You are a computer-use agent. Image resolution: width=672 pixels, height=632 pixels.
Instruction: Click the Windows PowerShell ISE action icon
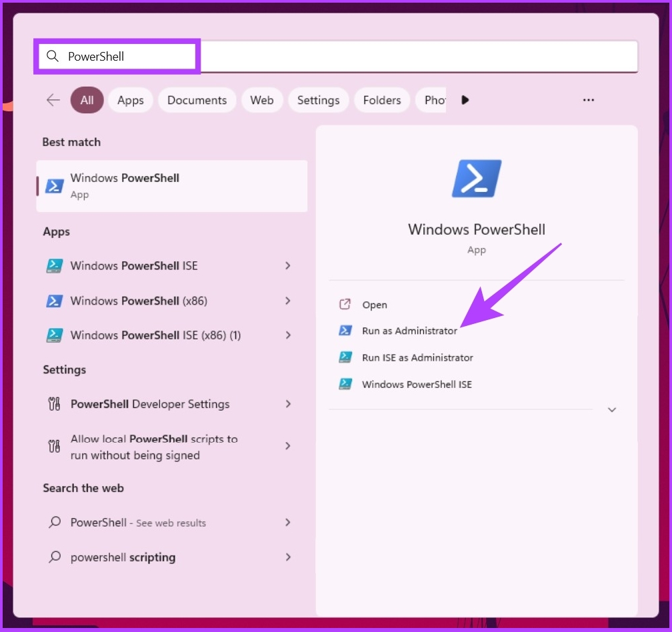(345, 384)
